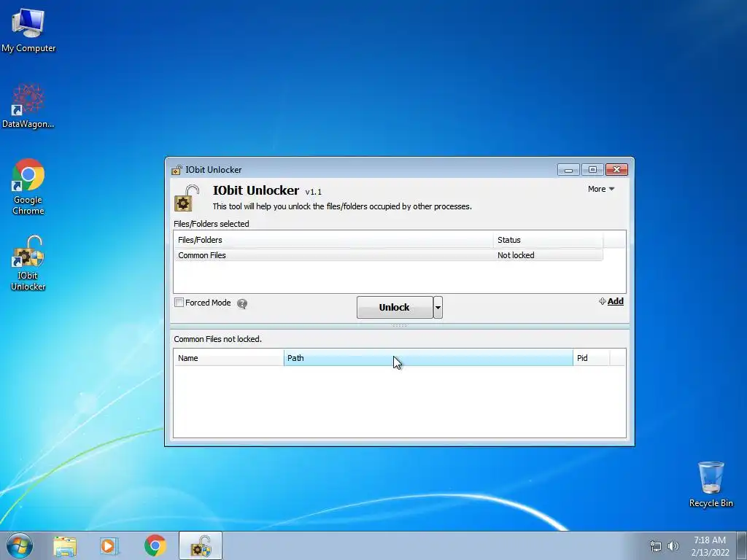
Task: Click the Unlock button
Action: pos(395,308)
